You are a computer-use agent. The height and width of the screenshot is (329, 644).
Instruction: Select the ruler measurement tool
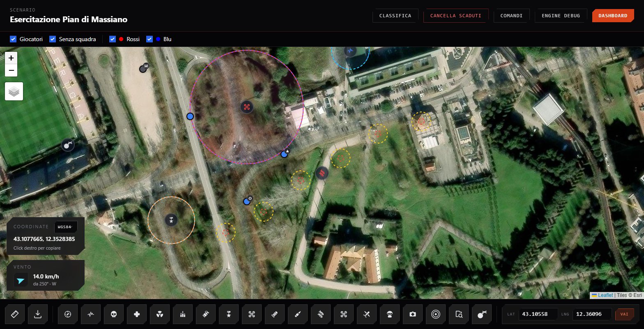coord(15,314)
